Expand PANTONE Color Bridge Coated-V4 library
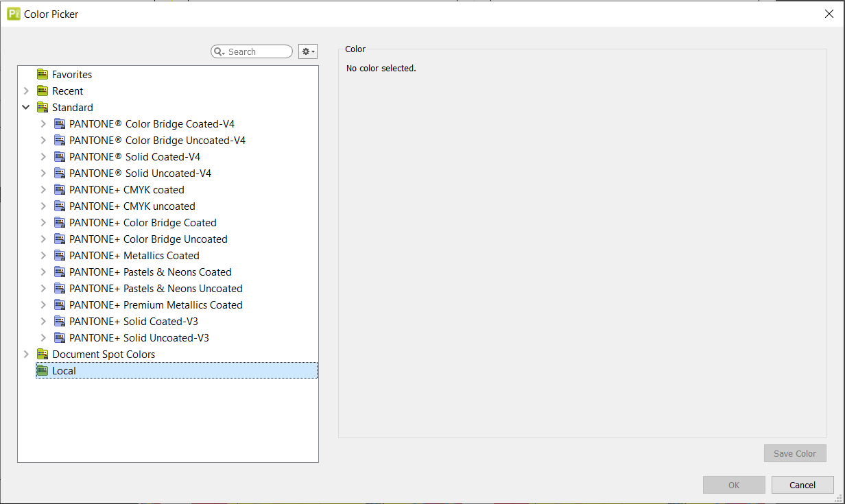 point(43,124)
